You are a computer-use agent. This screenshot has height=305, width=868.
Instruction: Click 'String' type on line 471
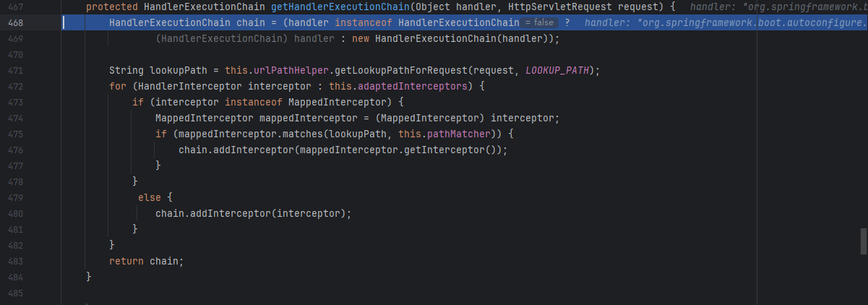[126, 70]
